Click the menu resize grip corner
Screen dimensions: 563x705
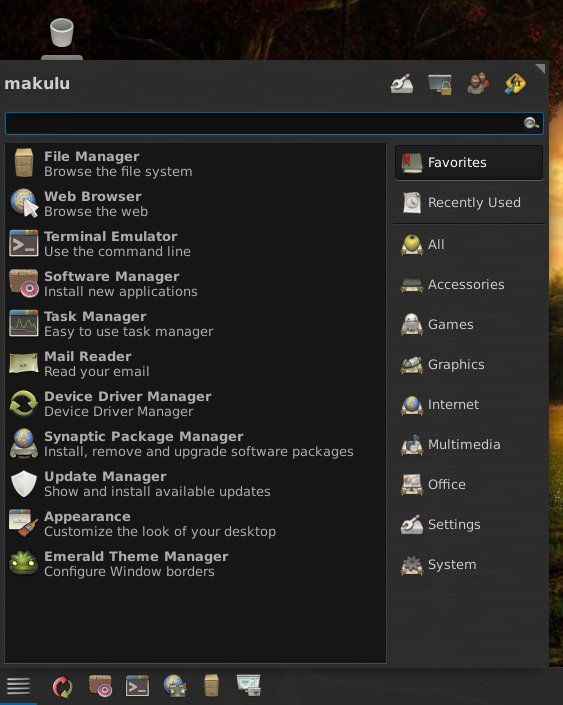(x=541, y=68)
